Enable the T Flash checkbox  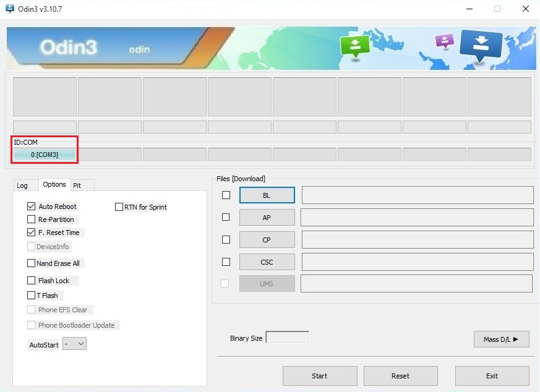tap(31, 296)
